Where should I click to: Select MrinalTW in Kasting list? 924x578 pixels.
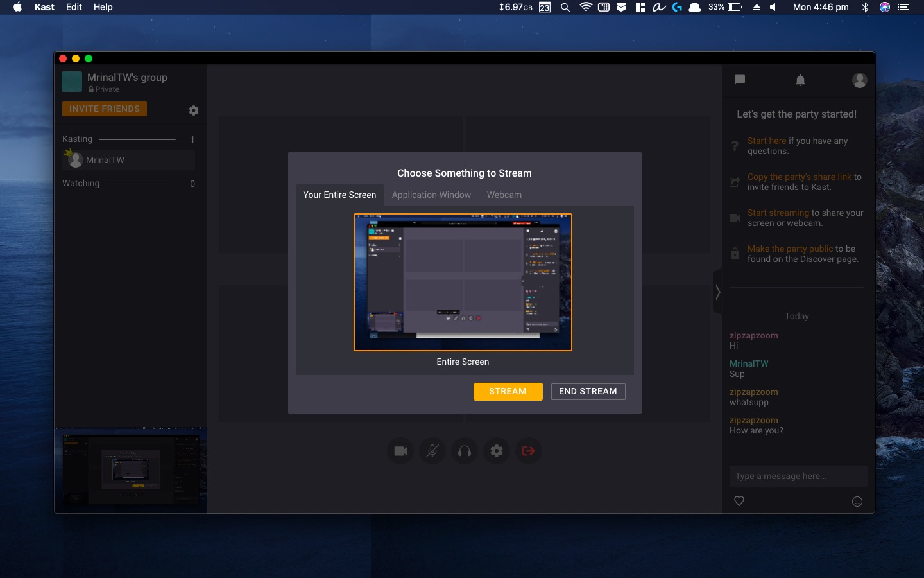(x=128, y=160)
